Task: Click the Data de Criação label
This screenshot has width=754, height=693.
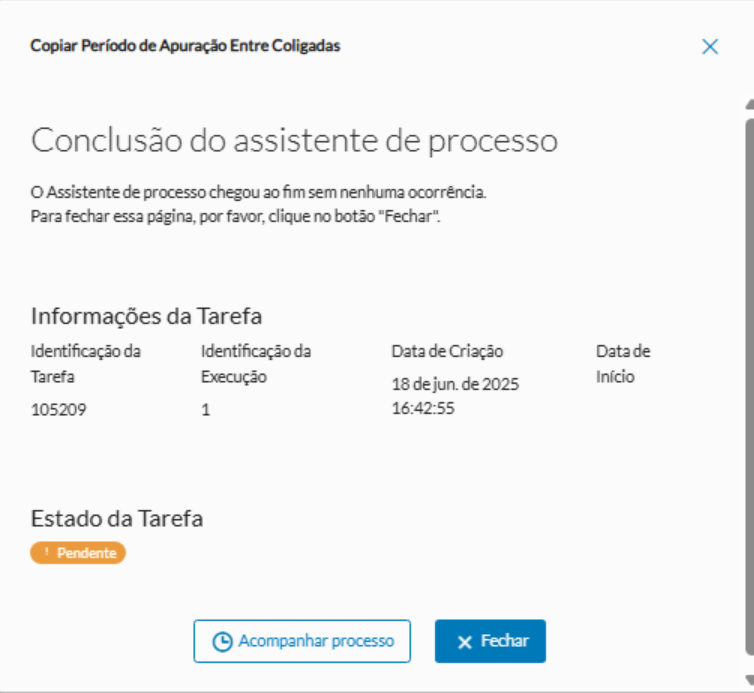Action: [447, 351]
